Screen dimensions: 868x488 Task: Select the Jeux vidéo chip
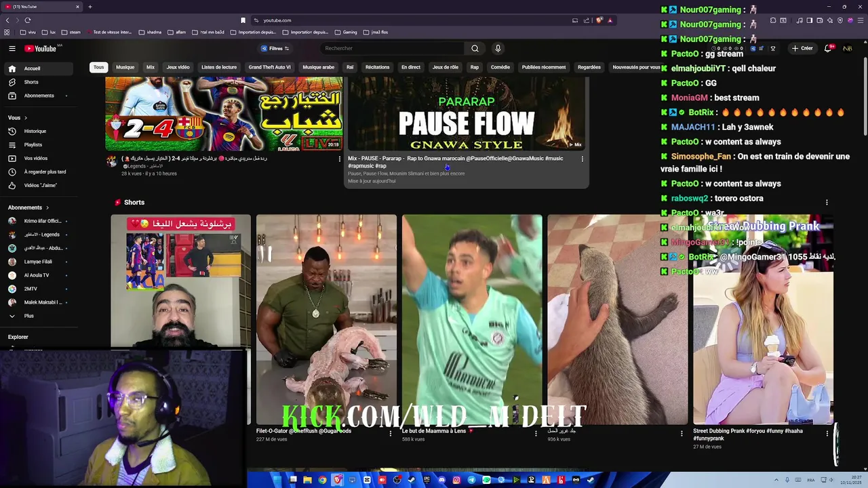tap(178, 67)
